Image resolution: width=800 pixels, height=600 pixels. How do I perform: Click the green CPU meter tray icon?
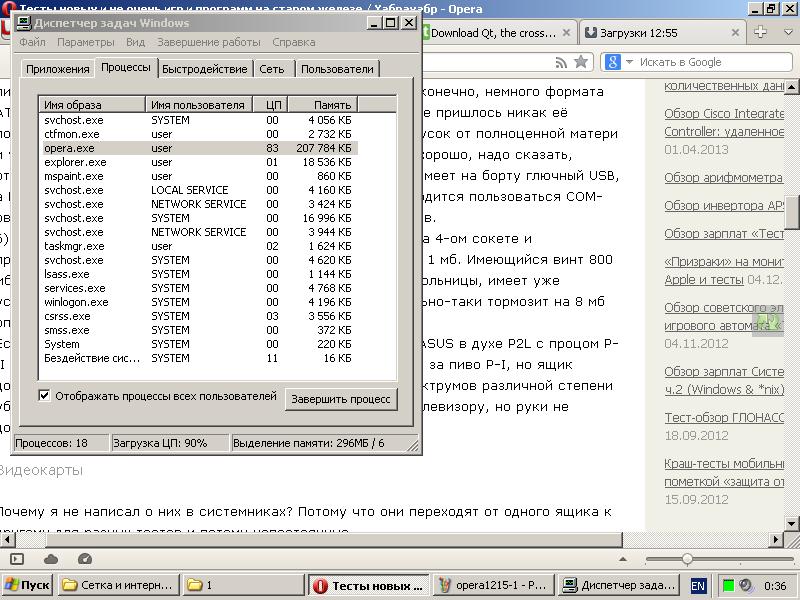729,585
